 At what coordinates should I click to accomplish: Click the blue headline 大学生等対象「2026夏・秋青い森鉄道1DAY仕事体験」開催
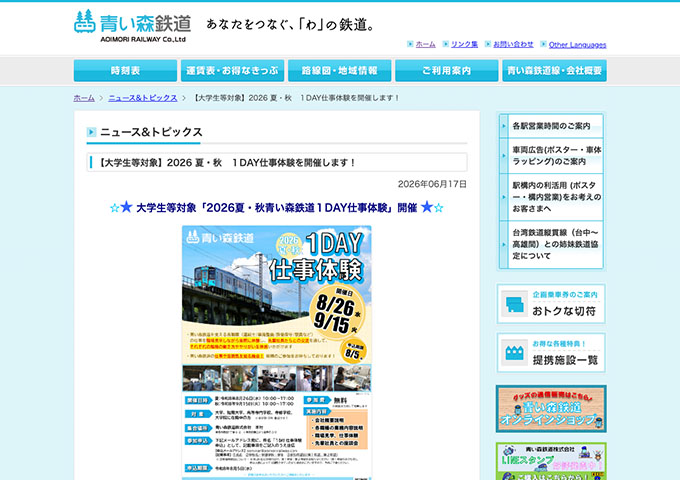click(x=277, y=208)
